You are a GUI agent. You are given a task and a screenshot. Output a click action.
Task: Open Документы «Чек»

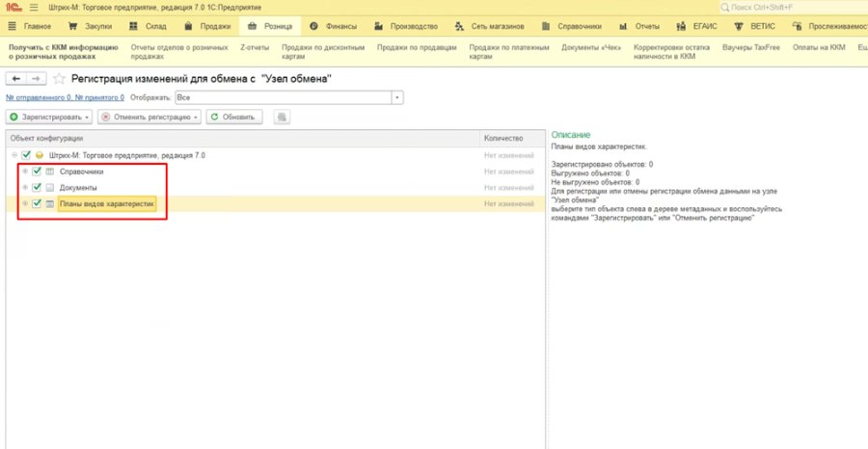tap(592, 47)
